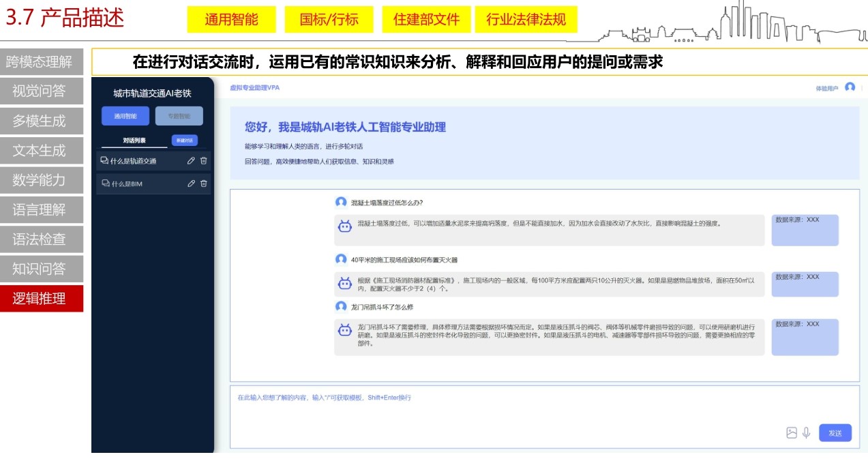868x474 pixels.
Task: Click the yellow 国标/行标 label
Action: [329, 19]
